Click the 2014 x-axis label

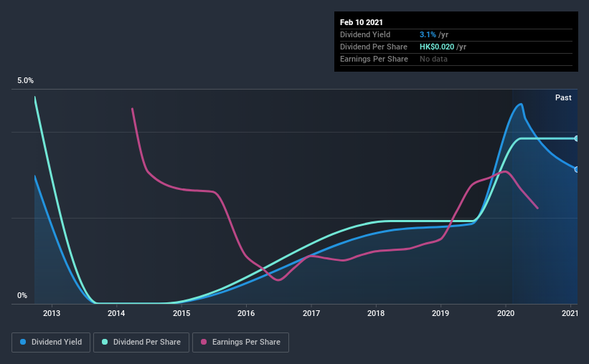116,313
